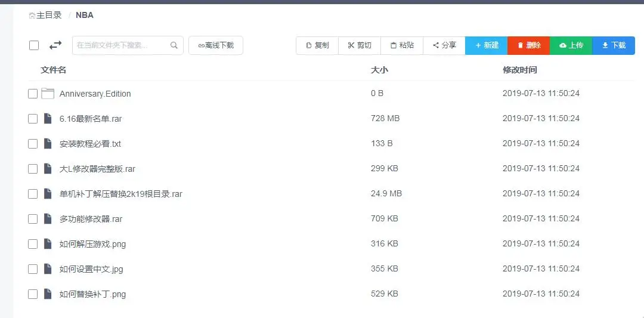Click the file icon of 如何设置中文.jpg
Screen dimensions: 644x318
coord(48,269)
